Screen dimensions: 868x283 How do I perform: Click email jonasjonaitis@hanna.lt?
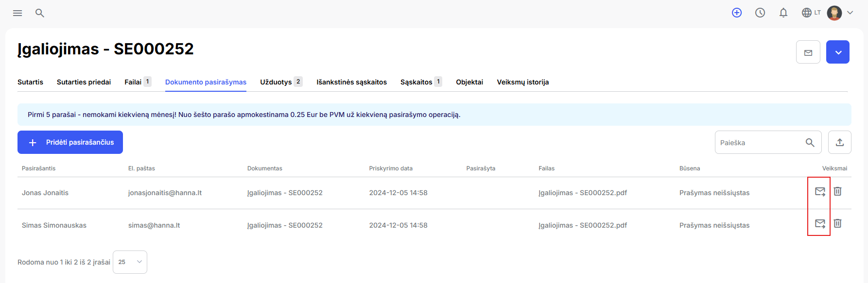165,193
